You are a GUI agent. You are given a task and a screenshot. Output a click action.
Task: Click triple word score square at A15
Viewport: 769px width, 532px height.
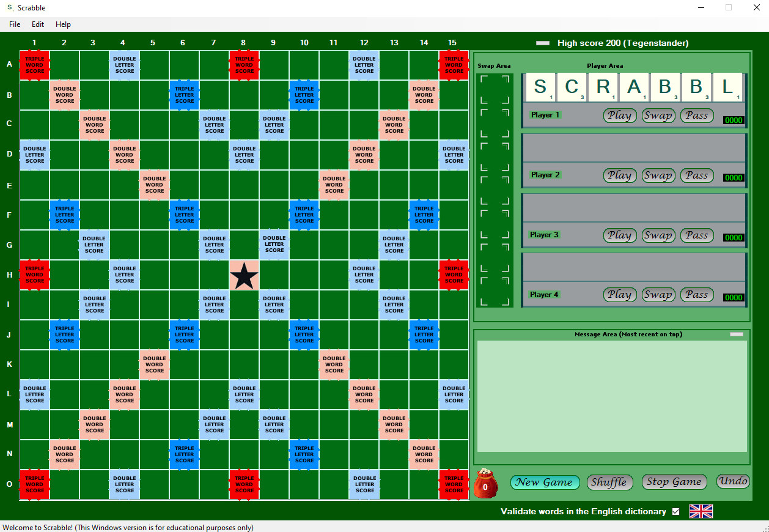pyautogui.click(x=454, y=65)
